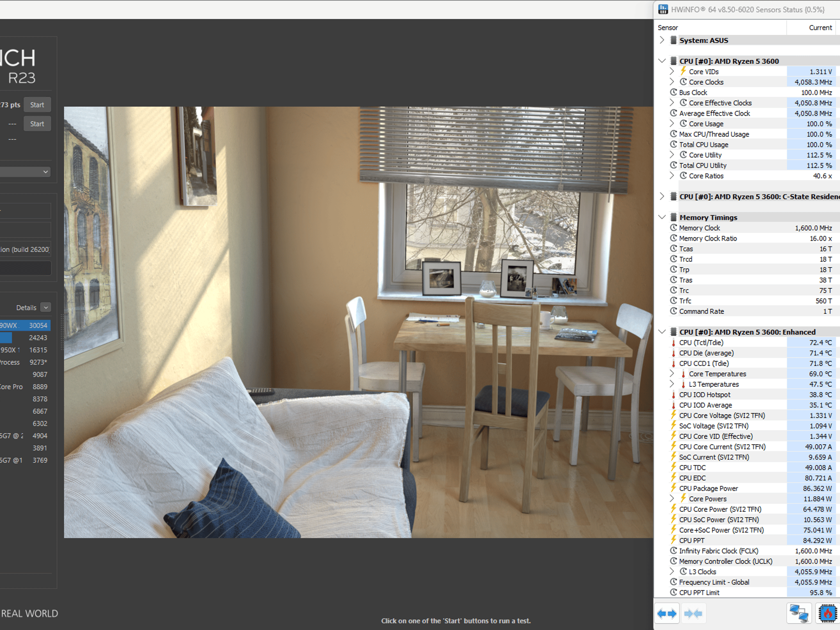Viewport: 840px width, 630px height.
Task: Click the gray collapse arrows icon in HWiNFO
Action: pyautogui.click(x=693, y=614)
